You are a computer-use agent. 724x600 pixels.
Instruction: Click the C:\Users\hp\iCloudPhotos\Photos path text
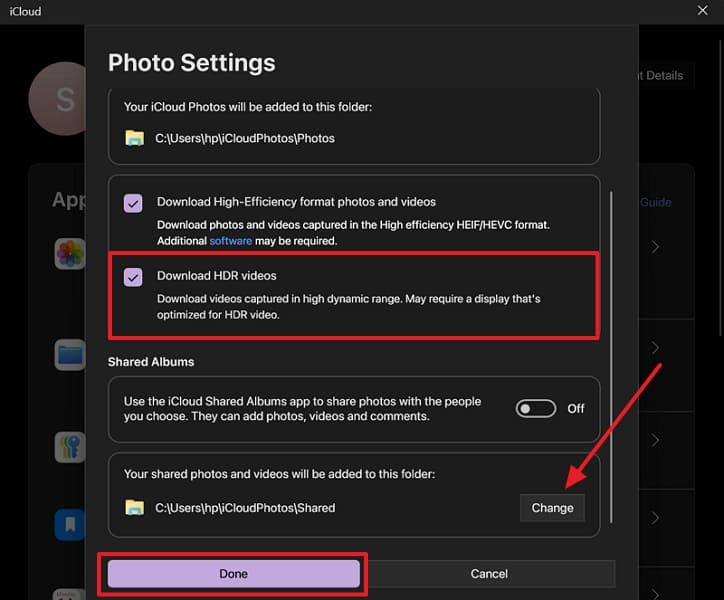245,139
